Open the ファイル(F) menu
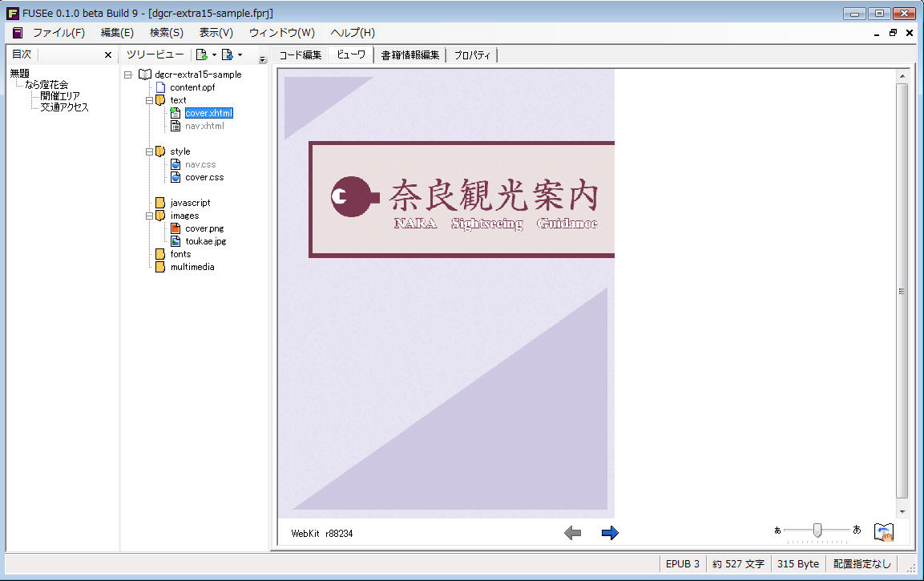924x581 pixels. tap(59, 33)
